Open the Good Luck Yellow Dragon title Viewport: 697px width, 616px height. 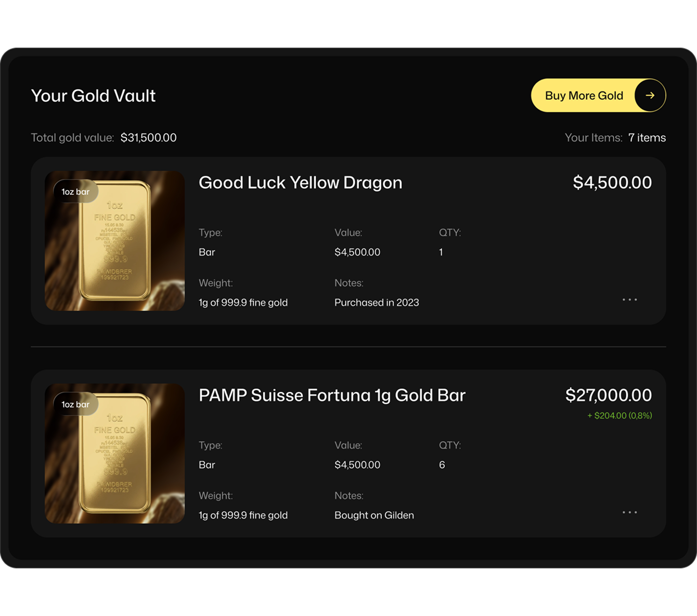(300, 183)
